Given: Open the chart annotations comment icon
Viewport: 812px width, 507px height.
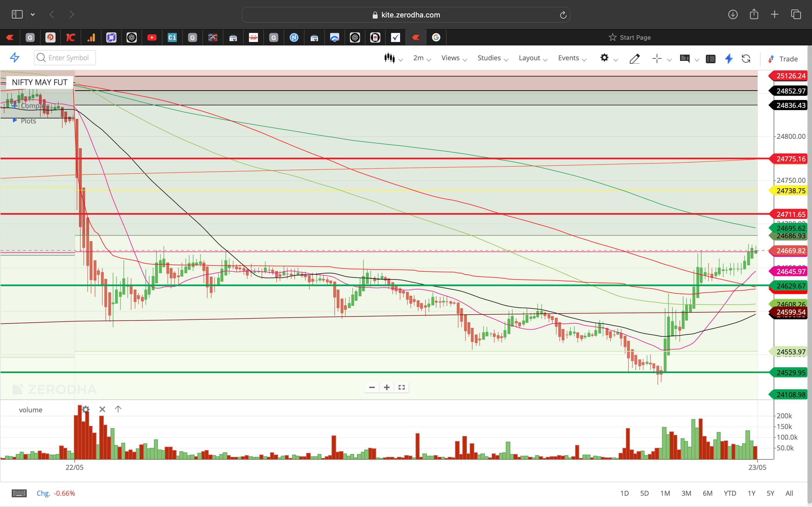Looking at the screenshot, I should [685, 59].
